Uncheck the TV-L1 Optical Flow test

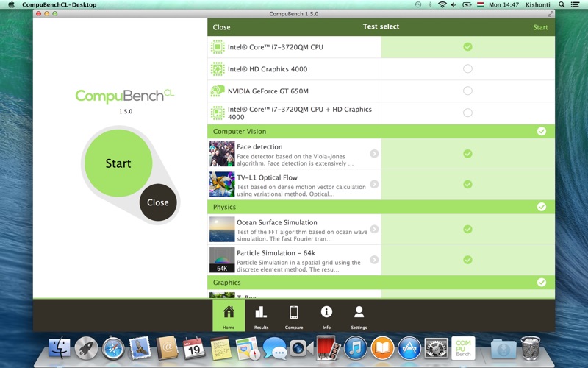[467, 185]
